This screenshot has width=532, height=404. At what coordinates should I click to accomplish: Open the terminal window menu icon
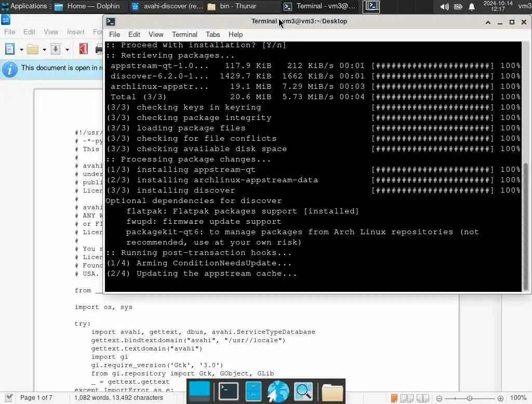111,22
